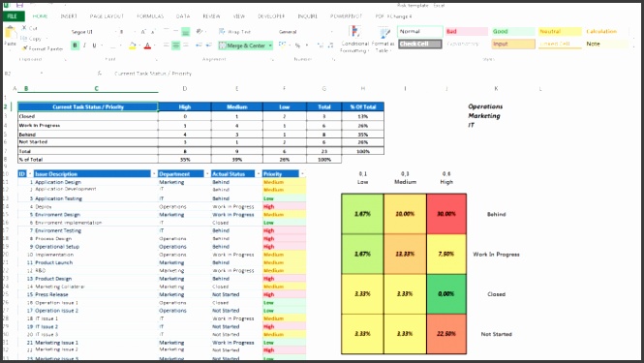Expand the Department column filter dropdown
Image resolution: width=644 pixels, height=363 pixels.
[x=207, y=174]
